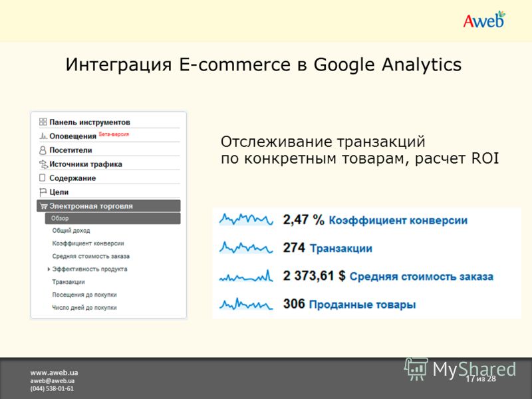
Task: Click the 2 373,61 $ value
Action: (314, 276)
